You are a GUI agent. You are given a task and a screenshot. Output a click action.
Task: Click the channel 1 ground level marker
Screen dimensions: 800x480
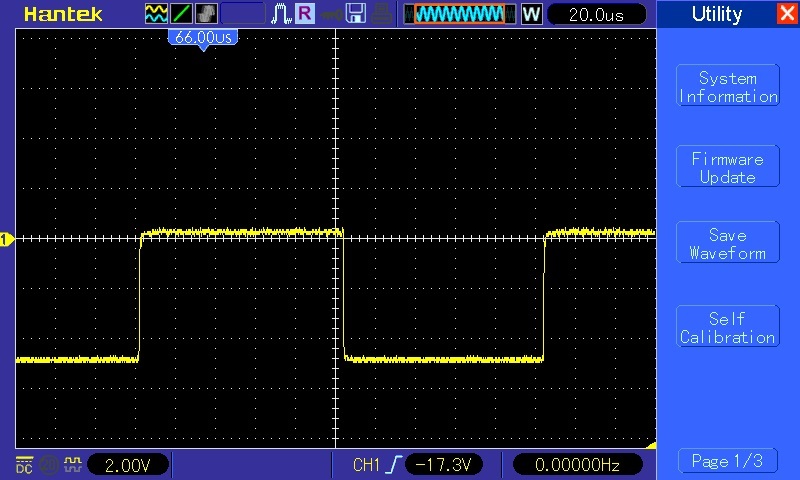6,239
